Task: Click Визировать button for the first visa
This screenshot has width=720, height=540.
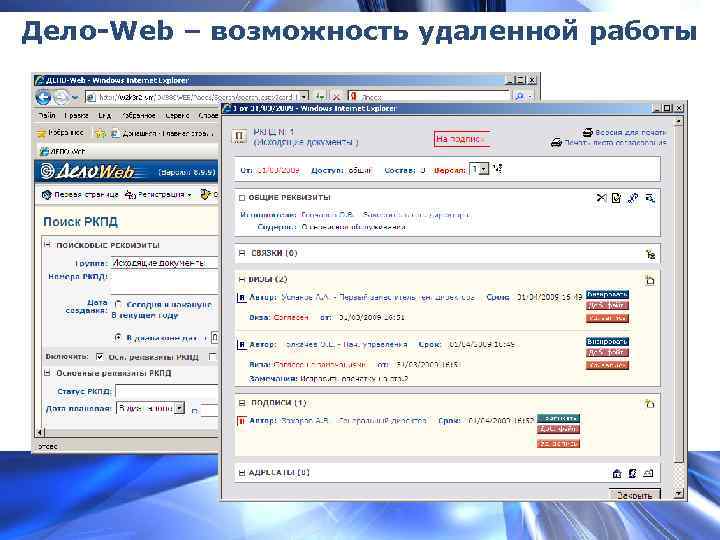Action: click(607, 294)
